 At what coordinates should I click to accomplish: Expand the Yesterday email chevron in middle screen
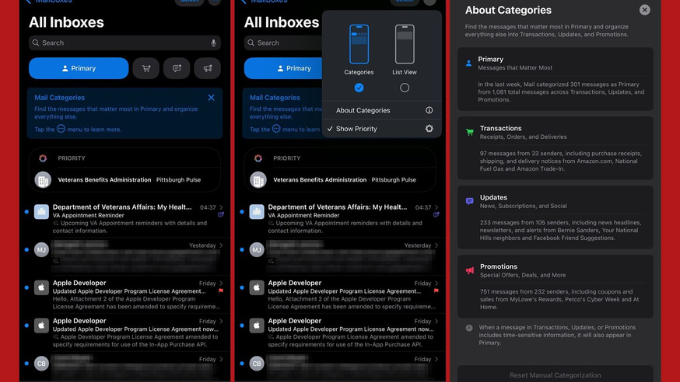pyautogui.click(x=437, y=245)
